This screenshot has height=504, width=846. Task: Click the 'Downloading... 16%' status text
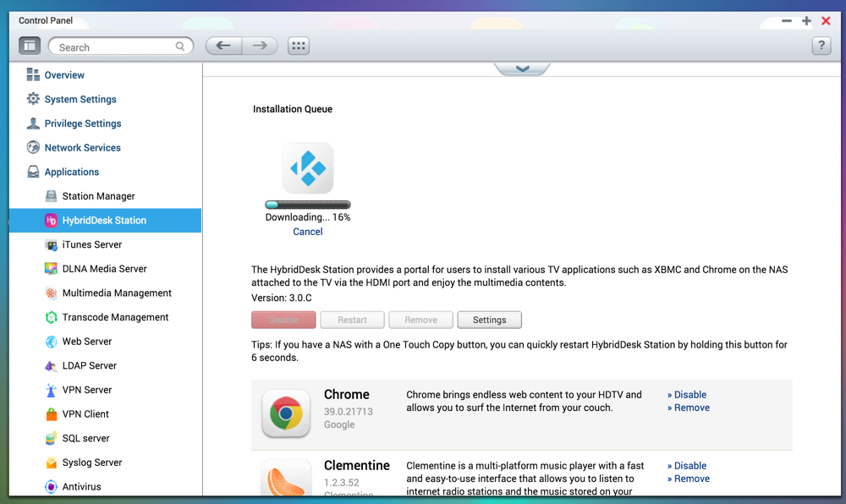(x=308, y=217)
